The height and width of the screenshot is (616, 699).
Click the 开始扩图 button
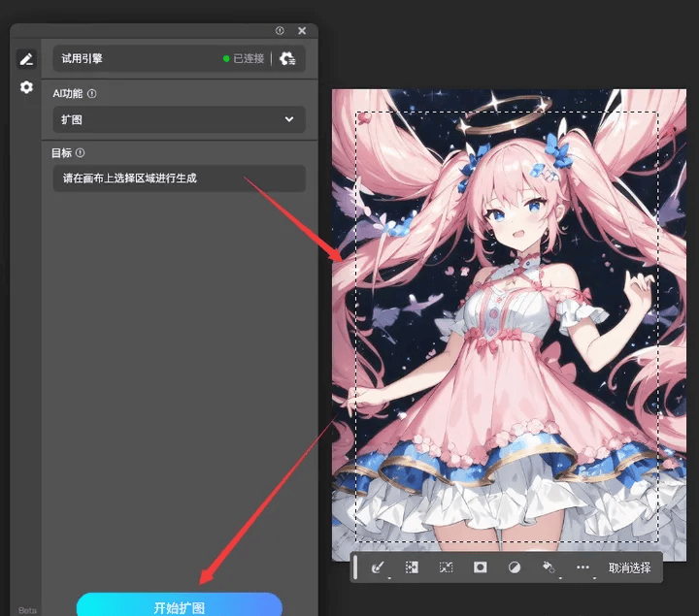180,605
